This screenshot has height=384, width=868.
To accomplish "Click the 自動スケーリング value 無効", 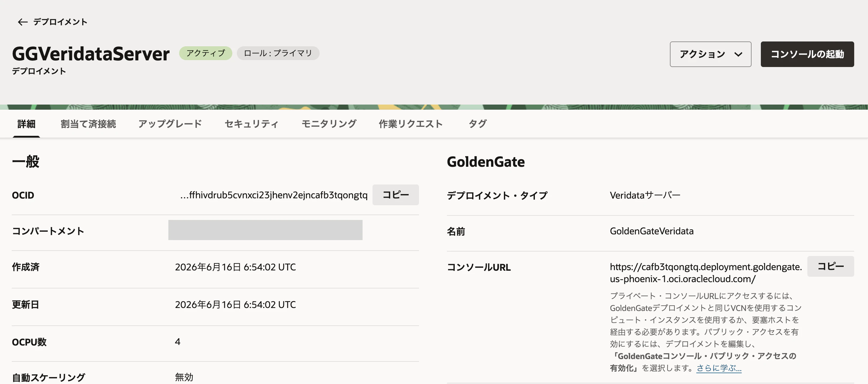I will click(184, 377).
